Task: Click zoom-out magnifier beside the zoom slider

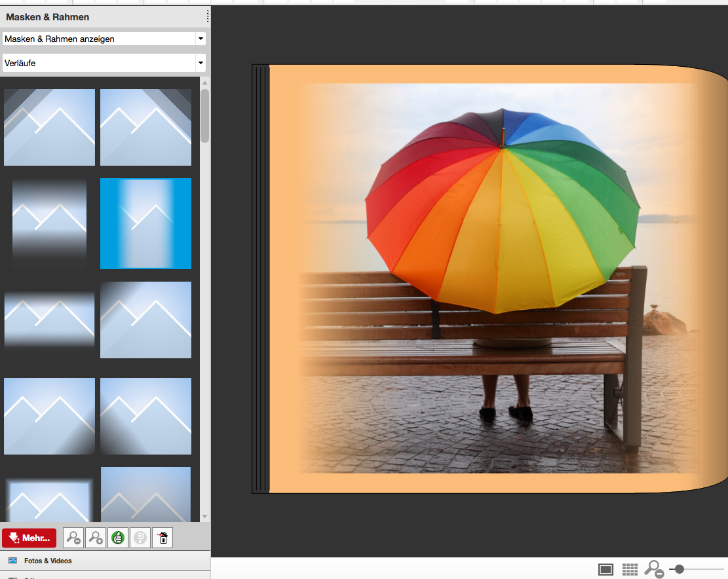Action: 653,570
